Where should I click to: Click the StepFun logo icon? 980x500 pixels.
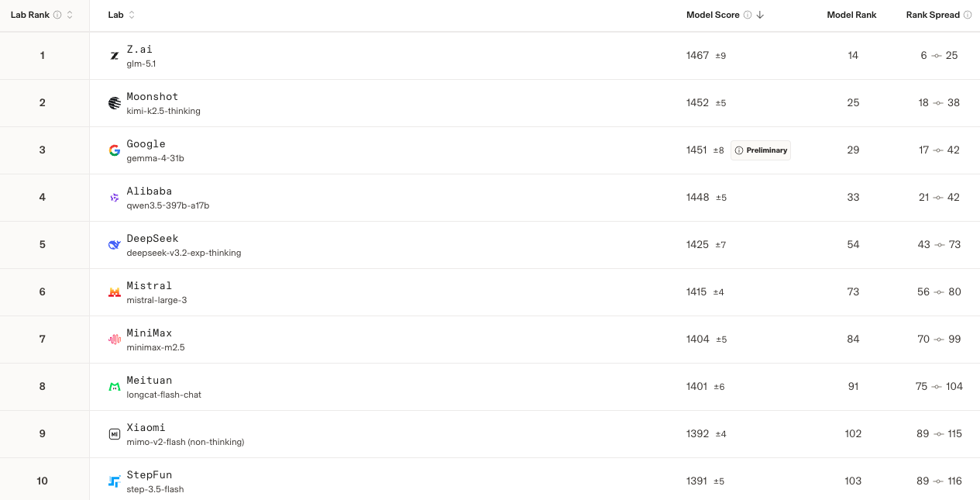click(115, 481)
